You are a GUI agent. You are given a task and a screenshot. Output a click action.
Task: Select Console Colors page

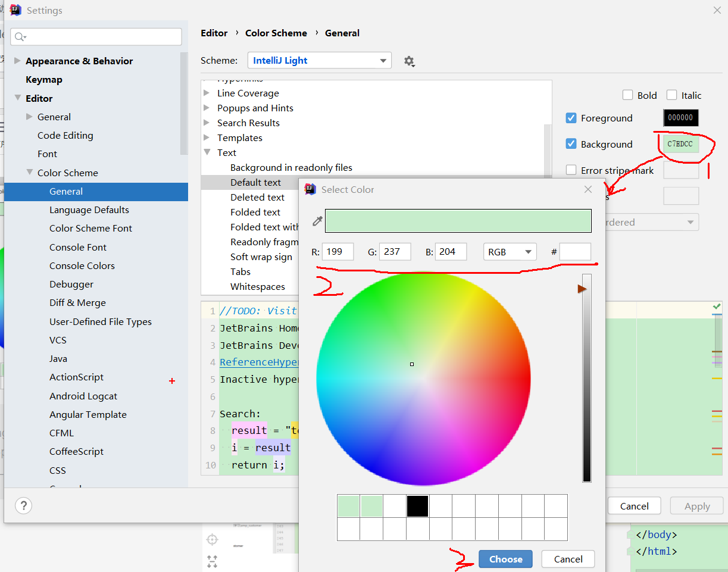82,265
